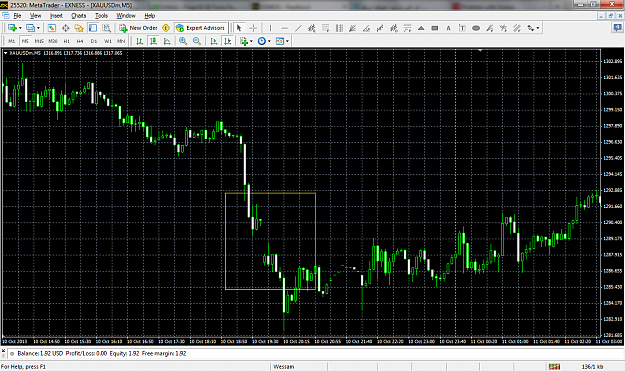Expand the Profiles dropdown arrow
The image size is (625, 371).
pos(38,28)
